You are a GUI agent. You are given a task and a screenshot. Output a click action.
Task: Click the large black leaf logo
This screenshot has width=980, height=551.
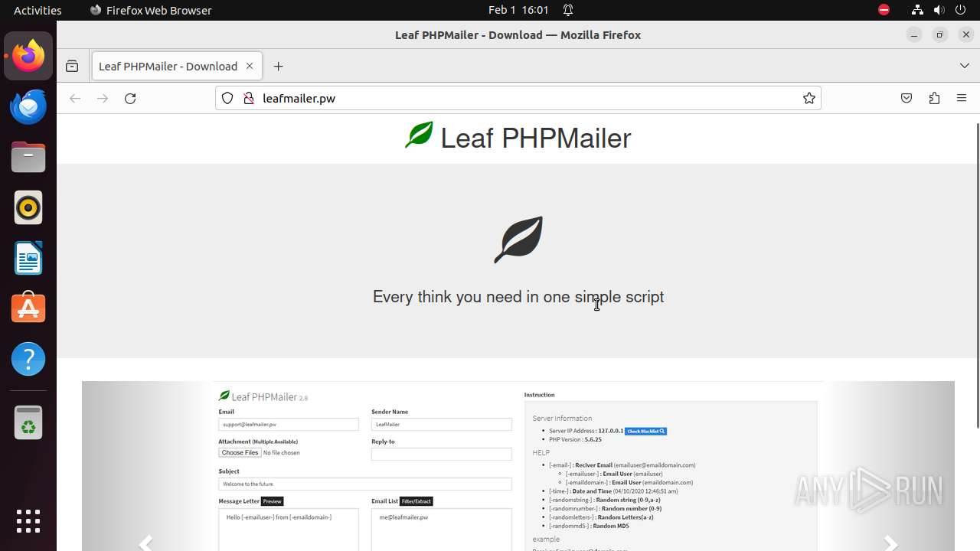[518, 240]
